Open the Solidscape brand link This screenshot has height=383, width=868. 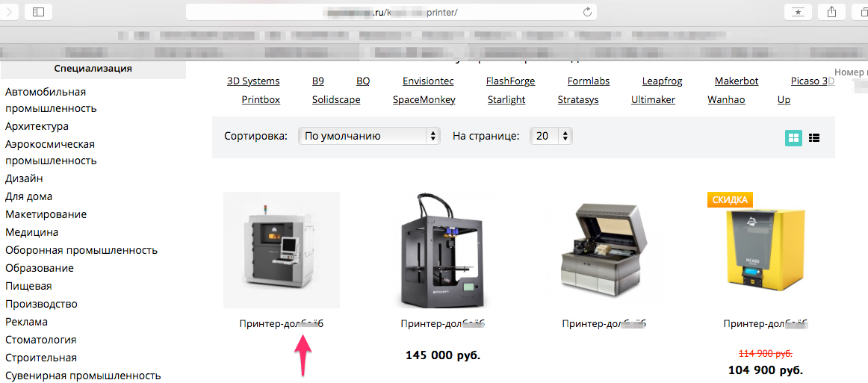[x=336, y=100]
